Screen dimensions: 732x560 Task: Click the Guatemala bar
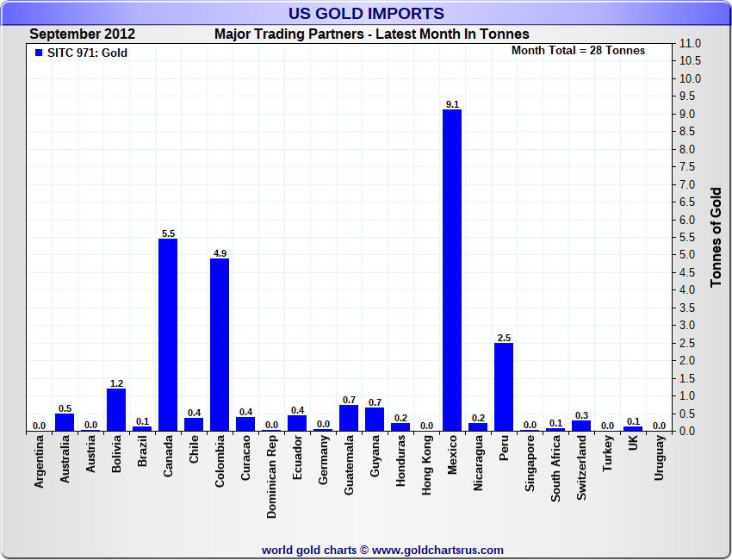point(349,418)
